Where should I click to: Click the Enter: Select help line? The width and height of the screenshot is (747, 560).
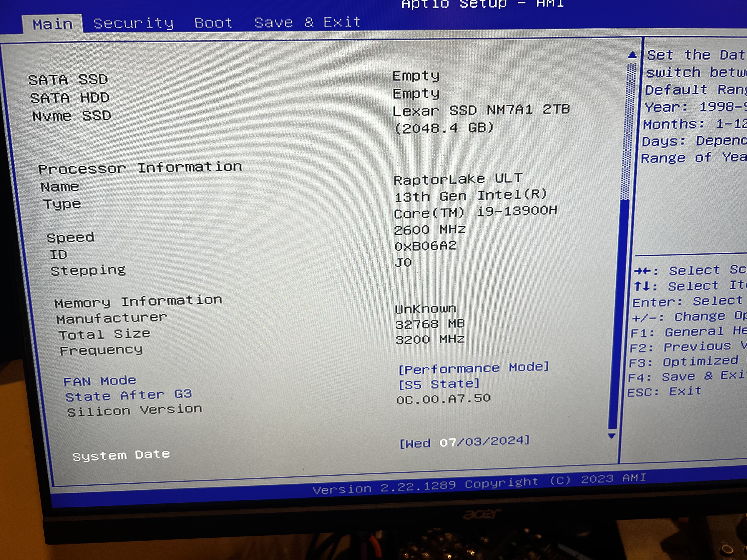tap(687, 301)
